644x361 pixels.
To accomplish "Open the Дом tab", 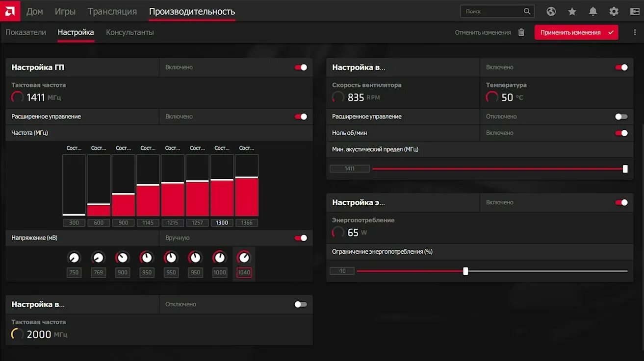I will (x=35, y=11).
